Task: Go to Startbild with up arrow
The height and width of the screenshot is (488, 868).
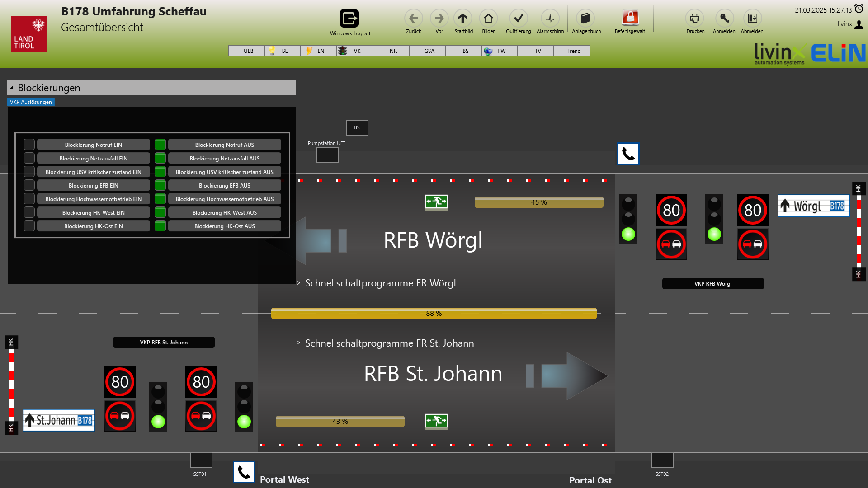Action: pos(462,19)
